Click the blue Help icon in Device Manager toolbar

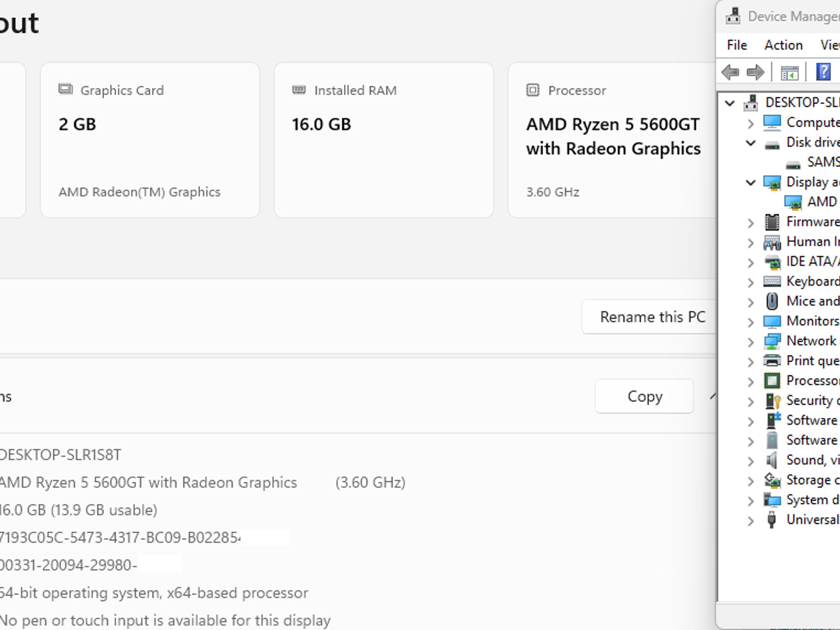pos(823,72)
